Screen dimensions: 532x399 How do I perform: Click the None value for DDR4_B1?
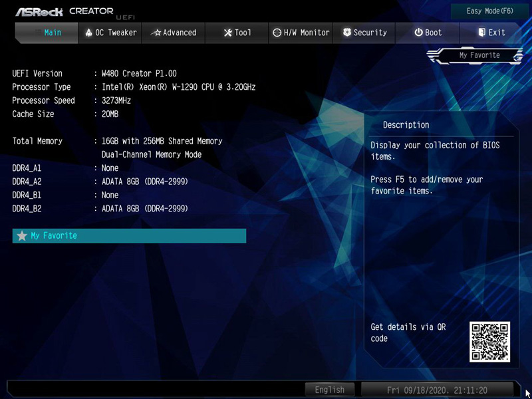click(110, 195)
